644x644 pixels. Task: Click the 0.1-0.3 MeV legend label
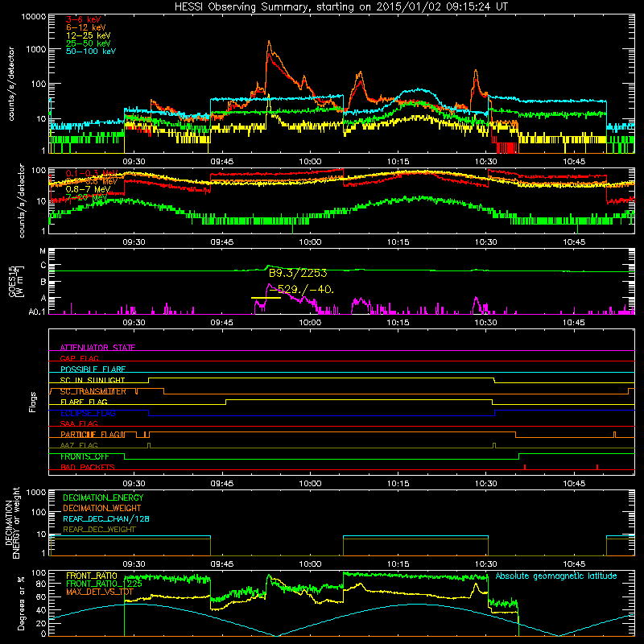tap(92, 173)
